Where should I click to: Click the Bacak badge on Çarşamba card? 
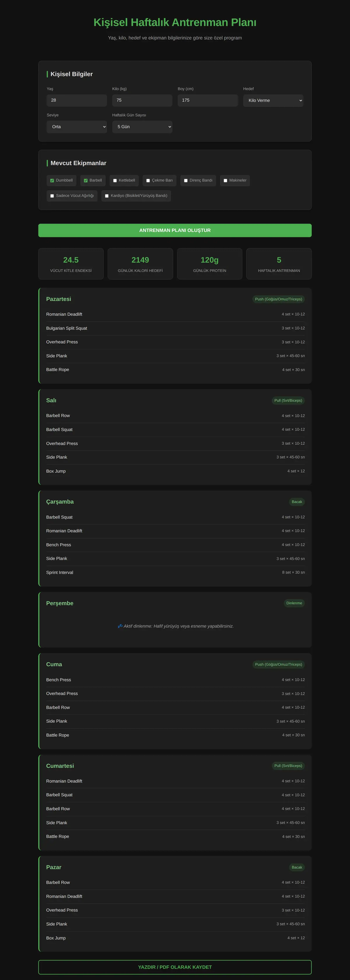coord(297,502)
